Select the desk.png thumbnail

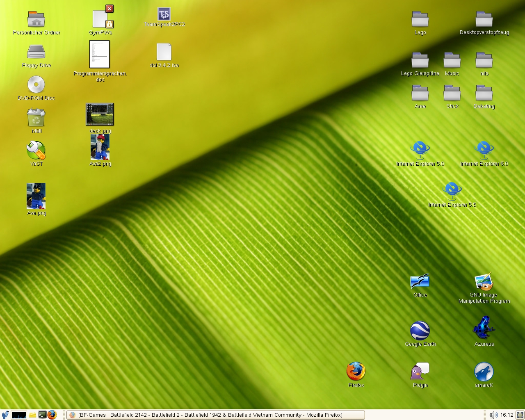100,114
